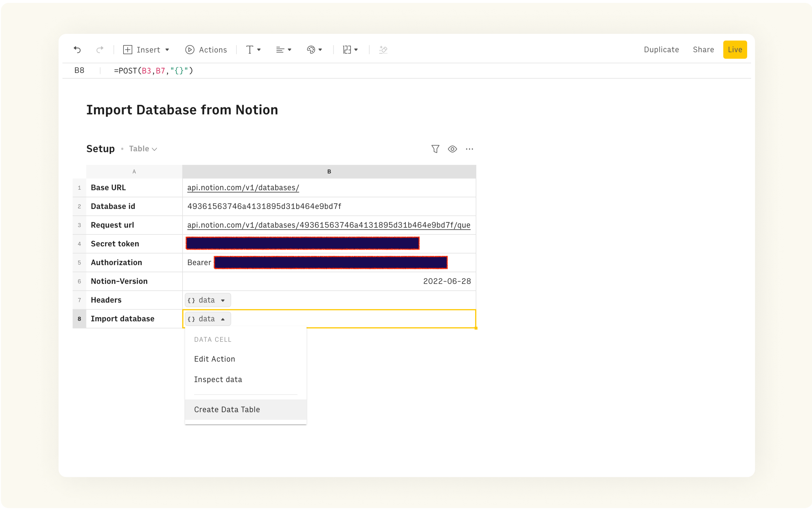Screen dimensions: 812x515
Task: Select column B header
Action: pyautogui.click(x=329, y=172)
